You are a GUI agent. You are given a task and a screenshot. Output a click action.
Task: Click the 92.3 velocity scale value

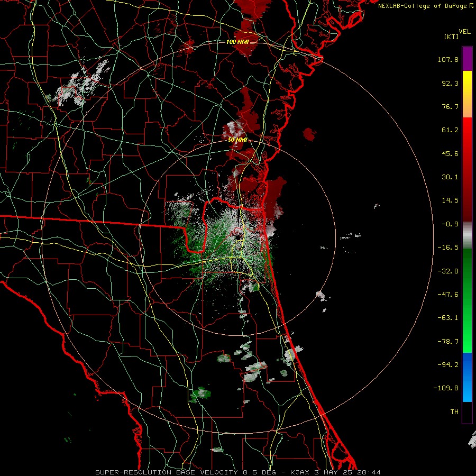[x=450, y=83]
